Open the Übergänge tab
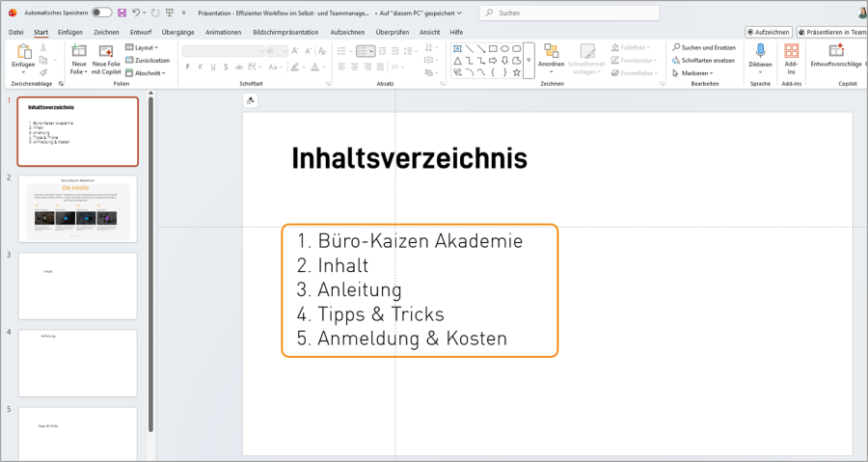This screenshot has height=462, width=868. (177, 32)
